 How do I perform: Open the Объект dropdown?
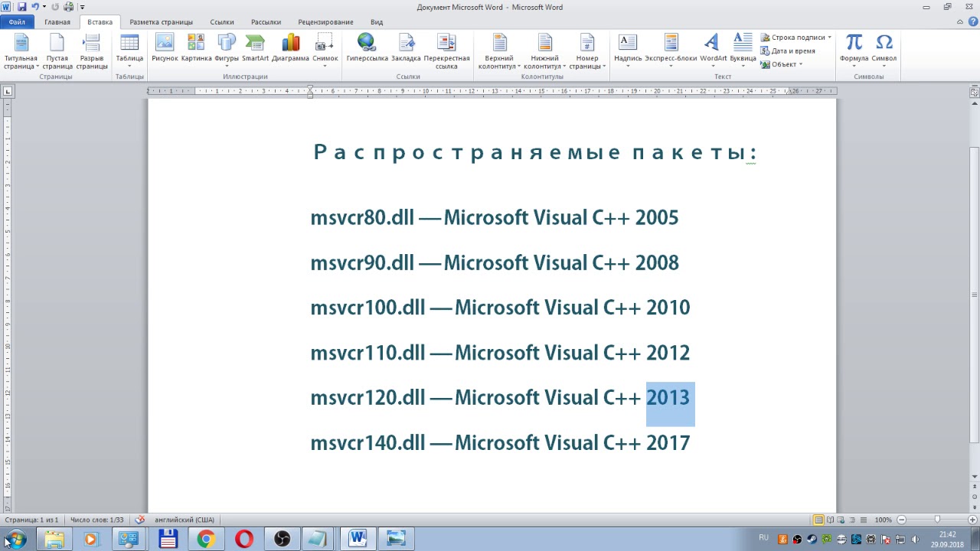click(781, 64)
